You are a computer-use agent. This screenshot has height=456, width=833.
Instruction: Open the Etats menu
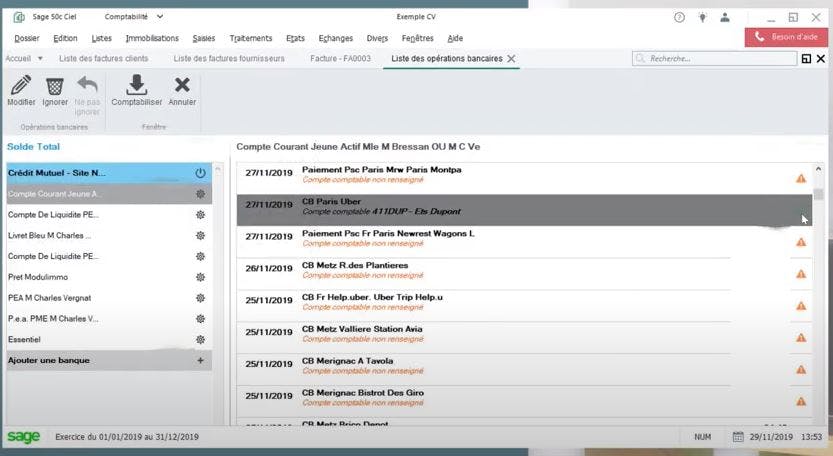[295, 38]
